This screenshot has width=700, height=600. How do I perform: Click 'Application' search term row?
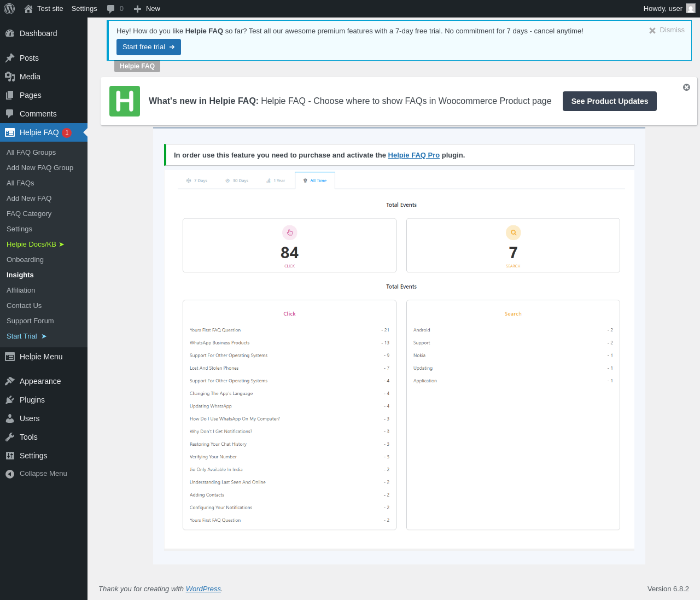[513, 381]
